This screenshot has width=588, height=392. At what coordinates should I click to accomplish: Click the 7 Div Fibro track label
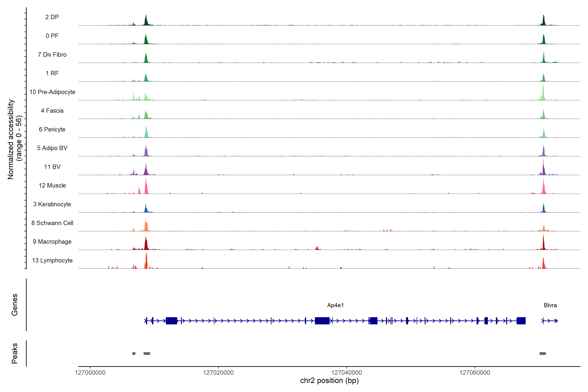tap(52, 55)
